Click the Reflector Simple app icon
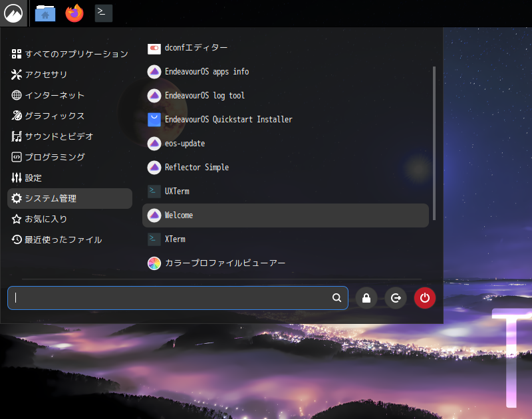This screenshot has height=419, width=532. pyautogui.click(x=154, y=168)
